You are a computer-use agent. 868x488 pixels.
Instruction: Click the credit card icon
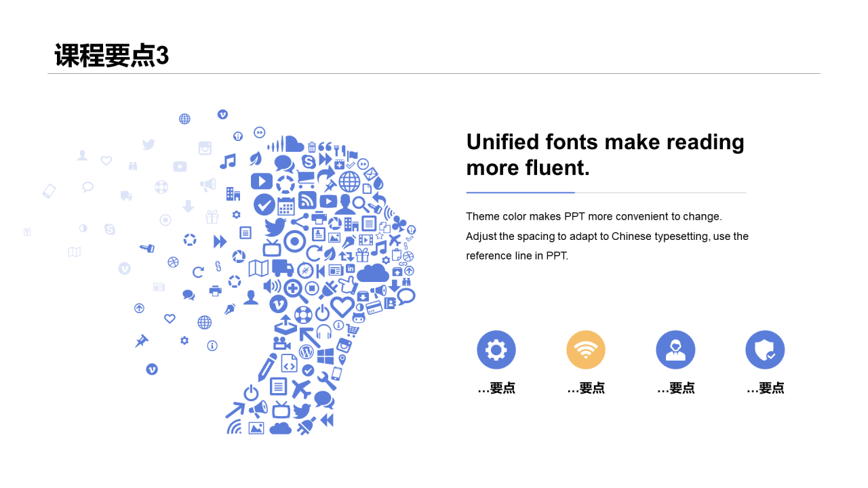click(374, 308)
